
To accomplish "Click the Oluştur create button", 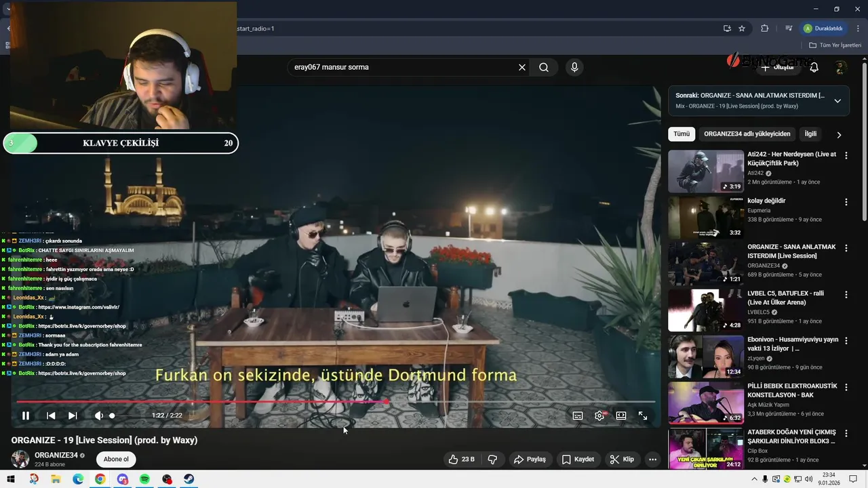I will [777, 67].
